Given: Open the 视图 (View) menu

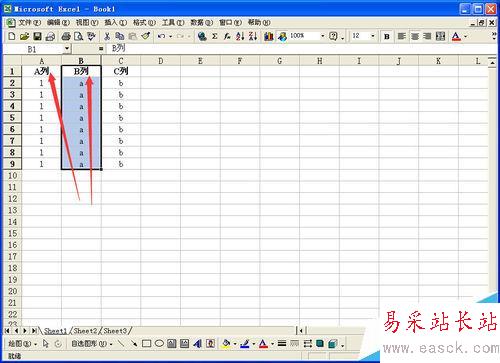Looking at the screenshot, I should coord(87,22).
